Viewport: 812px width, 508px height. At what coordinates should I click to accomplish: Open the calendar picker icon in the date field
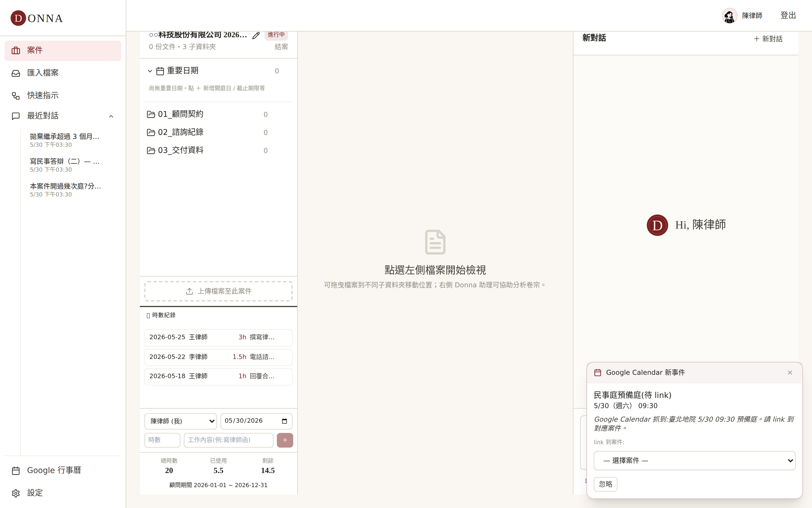[x=284, y=421]
